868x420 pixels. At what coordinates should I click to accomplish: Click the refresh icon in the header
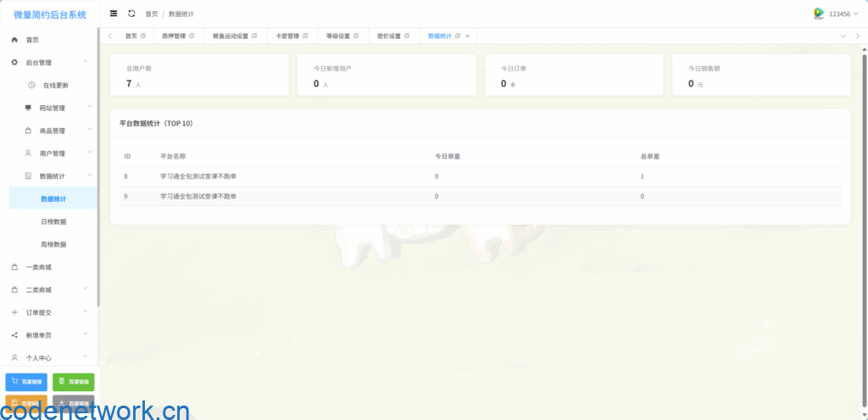coord(131,14)
